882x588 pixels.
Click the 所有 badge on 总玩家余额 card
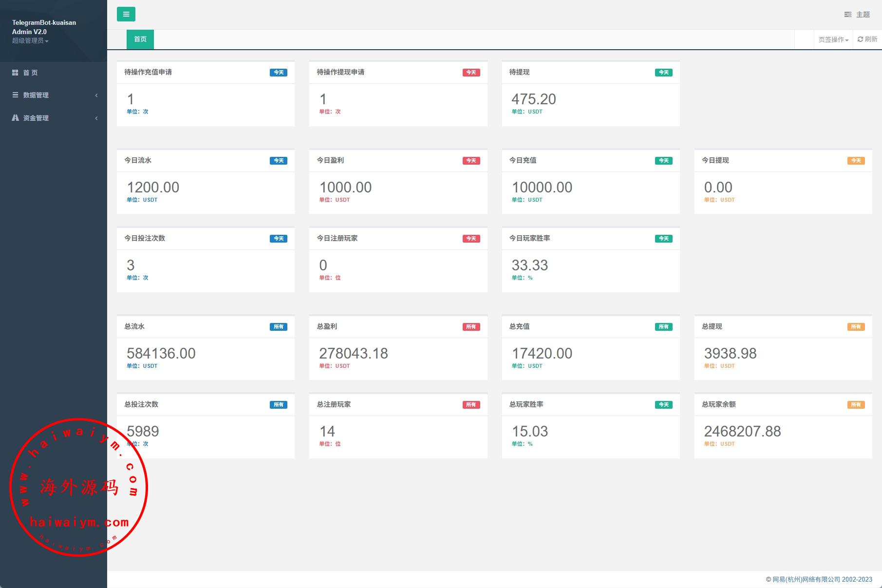(x=856, y=405)
